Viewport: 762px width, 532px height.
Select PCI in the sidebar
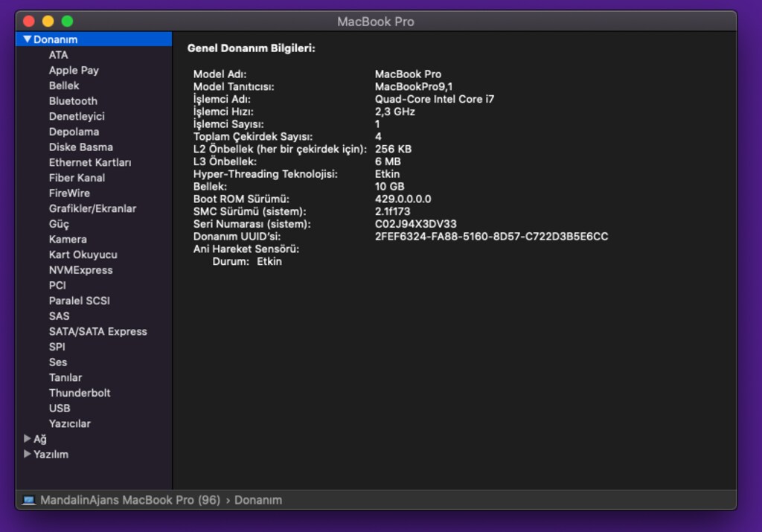click(57, 286)
